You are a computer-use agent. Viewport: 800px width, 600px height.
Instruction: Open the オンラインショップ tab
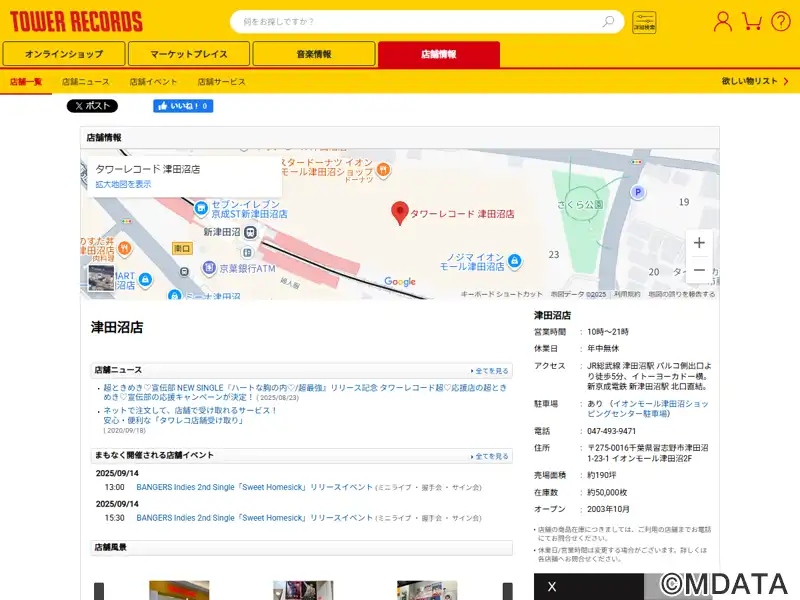64,54
